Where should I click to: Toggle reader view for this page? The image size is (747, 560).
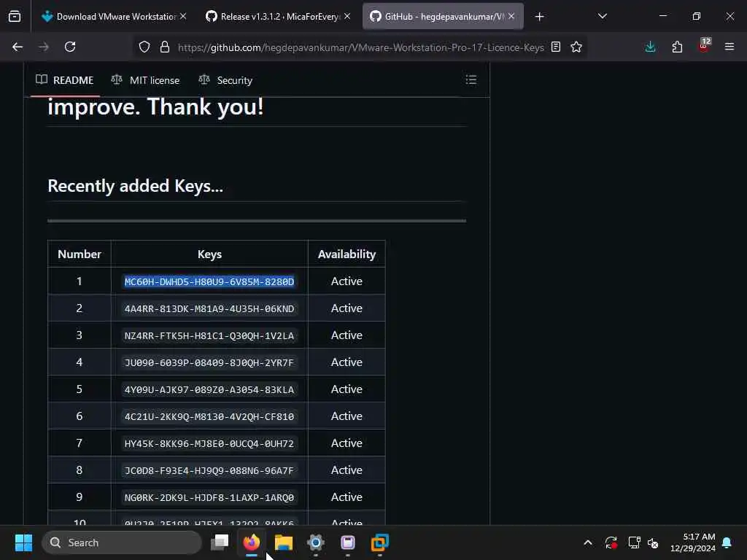pyautogui.click(x=555, y=47)
